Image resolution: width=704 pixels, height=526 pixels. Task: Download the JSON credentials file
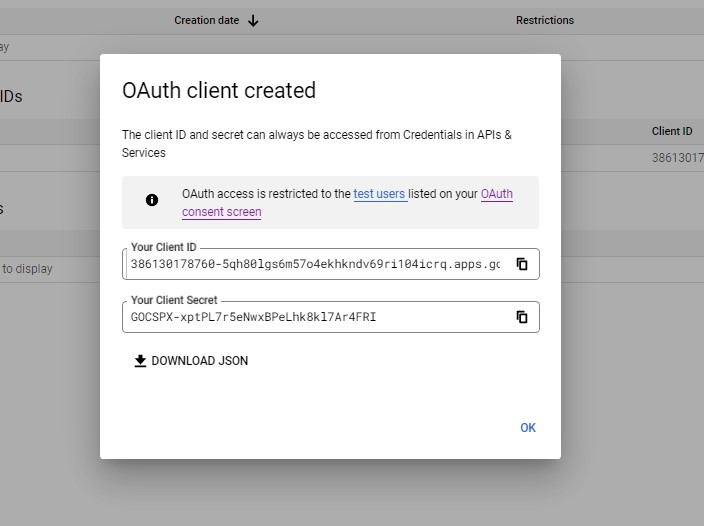[191, 361]
